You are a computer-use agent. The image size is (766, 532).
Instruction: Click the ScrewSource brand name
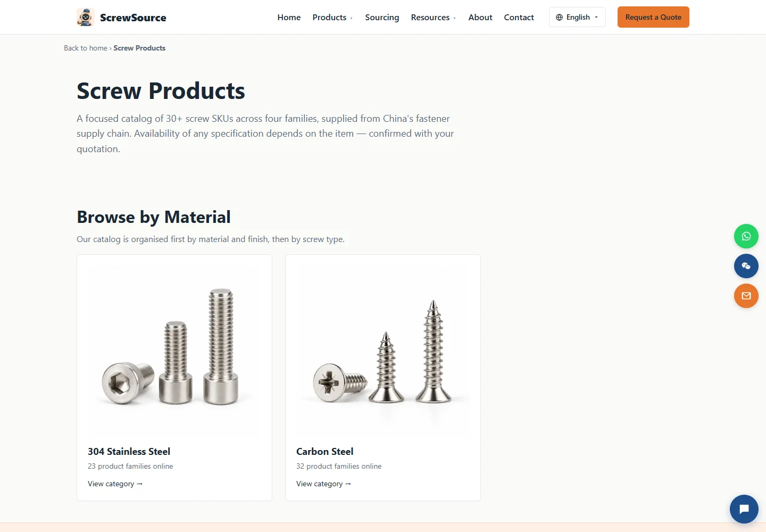(x=133, y=18)
